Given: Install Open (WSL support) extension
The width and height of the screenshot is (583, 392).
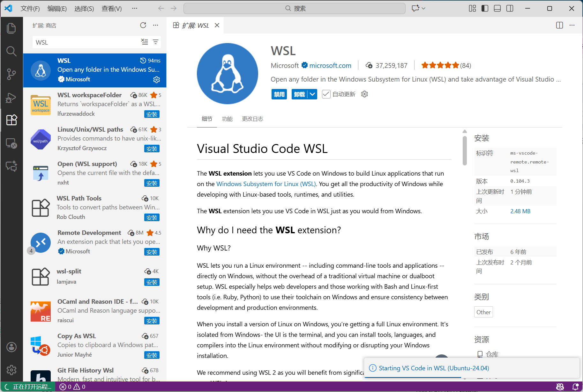Looking at the screenshot, I should click(x=152, y=183).
